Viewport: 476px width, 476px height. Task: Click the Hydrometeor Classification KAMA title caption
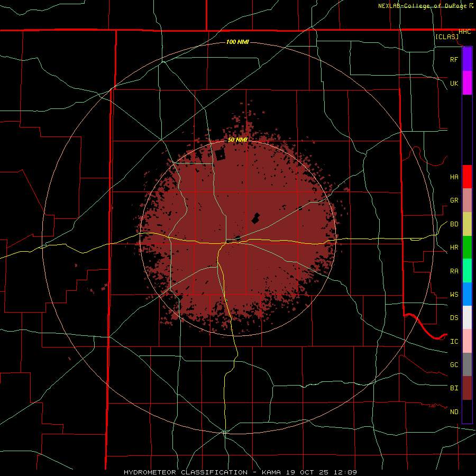(x=240, y=472)
